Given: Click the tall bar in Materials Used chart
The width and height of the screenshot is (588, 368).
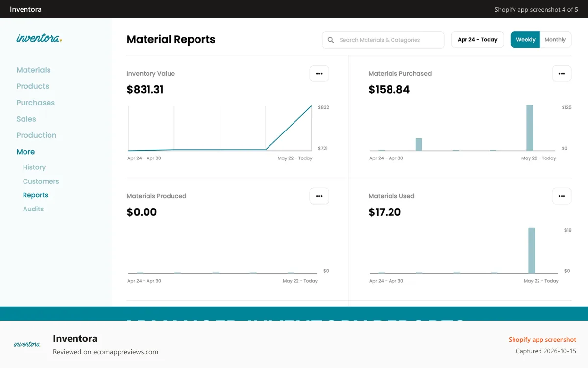Looking at the screenshot, I should tap(531, 250).
